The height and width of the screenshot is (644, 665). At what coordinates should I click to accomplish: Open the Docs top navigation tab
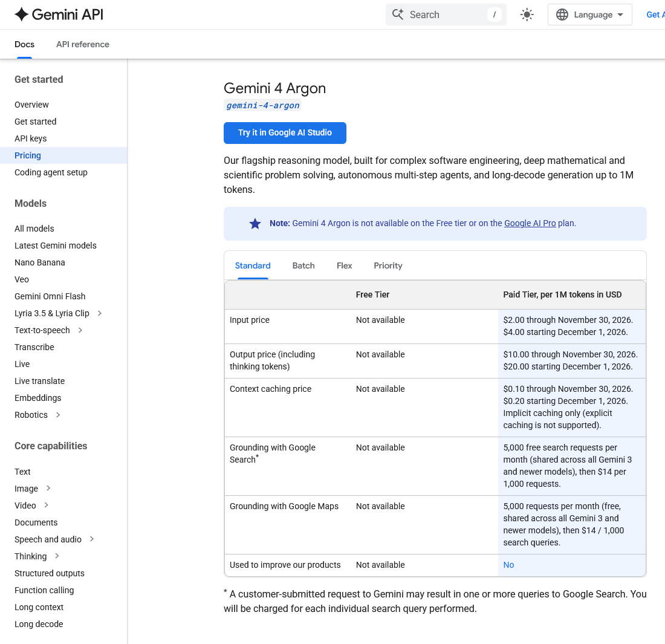pyautogui.click(x=25, y=44)
